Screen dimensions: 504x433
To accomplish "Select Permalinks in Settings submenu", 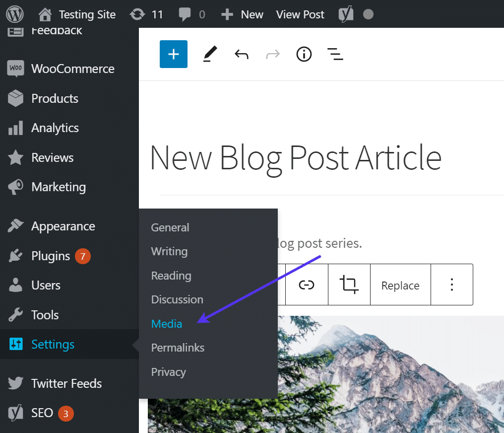I will pos(178,348).
